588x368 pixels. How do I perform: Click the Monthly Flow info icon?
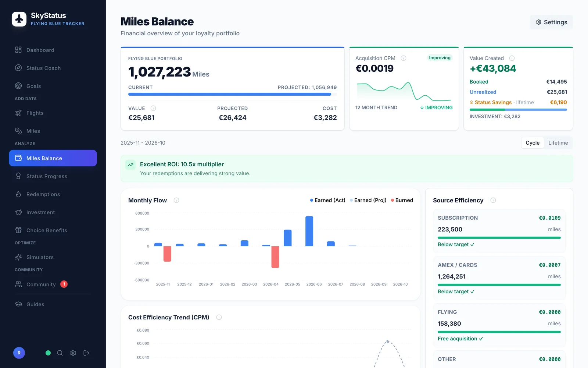pyautogui.click(x=176, y=200)
